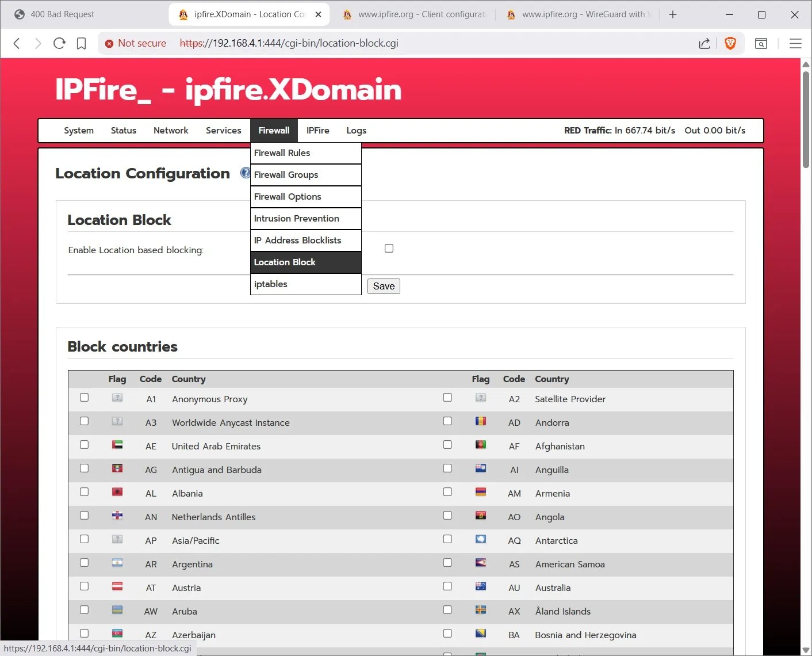Open a new browser tab
This screenshot has width=812, height=656.
(673, 14)
